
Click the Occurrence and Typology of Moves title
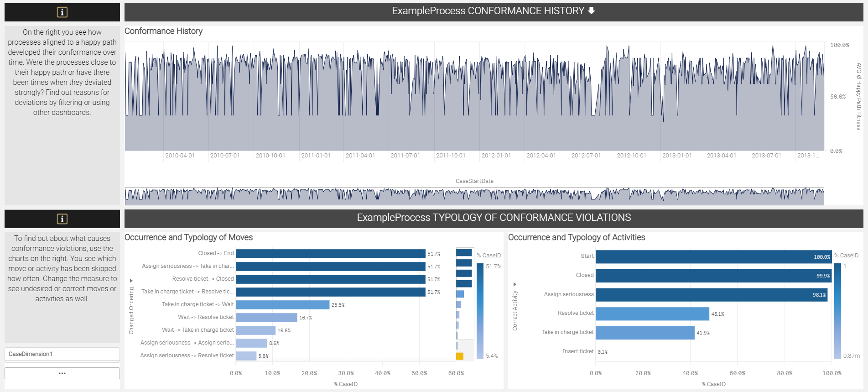(188, 237)
